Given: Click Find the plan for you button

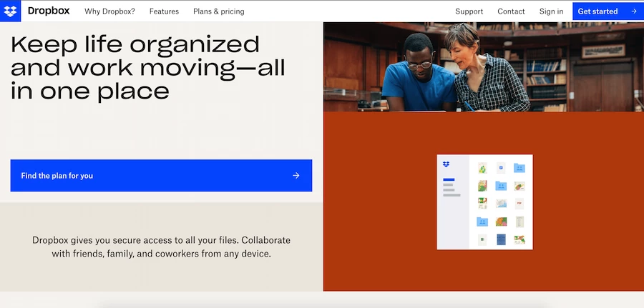Looking at the screenshot, I should tap(161, 176).
